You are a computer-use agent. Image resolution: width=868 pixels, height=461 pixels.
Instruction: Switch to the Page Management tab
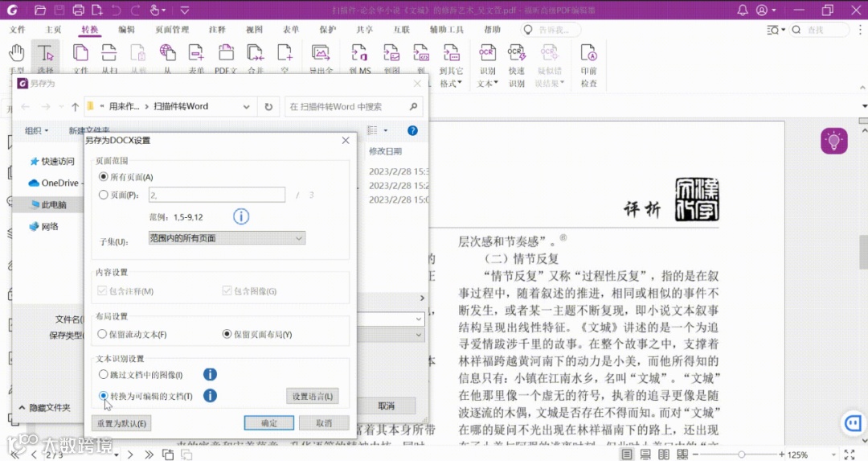tap(172, 30)
